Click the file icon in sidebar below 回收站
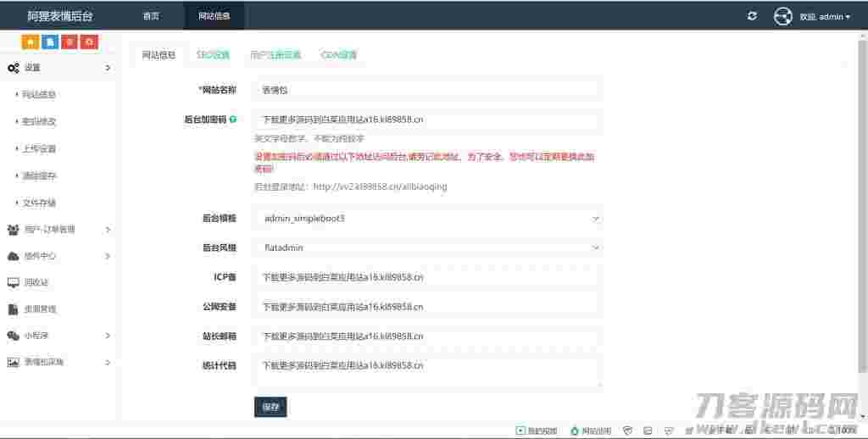 point(14,308)
